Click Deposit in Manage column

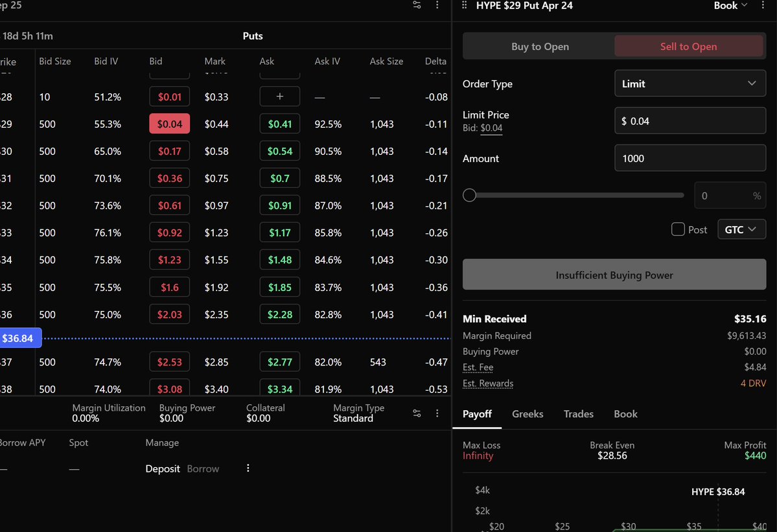click(163, 468)
